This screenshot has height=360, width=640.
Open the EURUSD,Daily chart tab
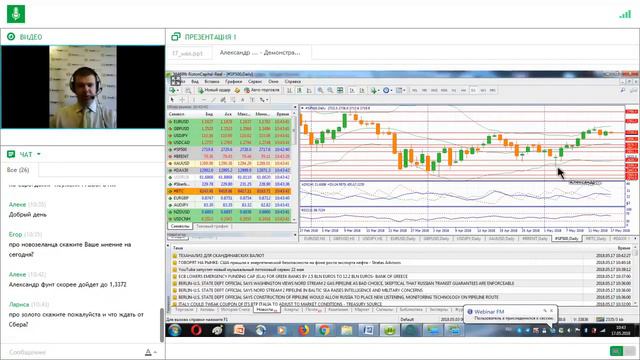coord(403,238)
